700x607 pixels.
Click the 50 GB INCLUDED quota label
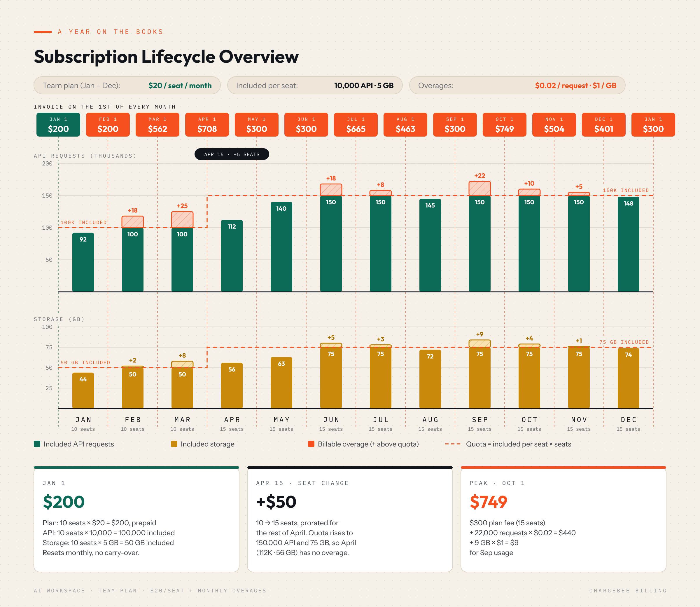click(x=85, y=362)
